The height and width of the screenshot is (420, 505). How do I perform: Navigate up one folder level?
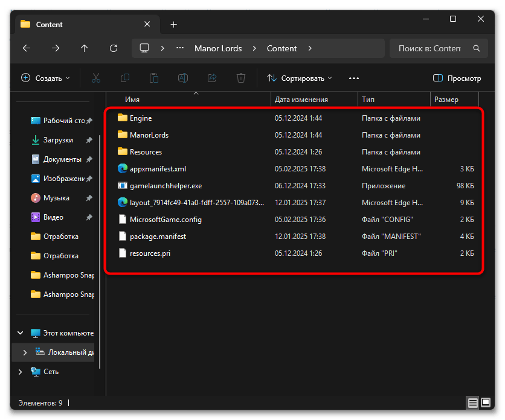pyautogui.click(x=85, y=48)
